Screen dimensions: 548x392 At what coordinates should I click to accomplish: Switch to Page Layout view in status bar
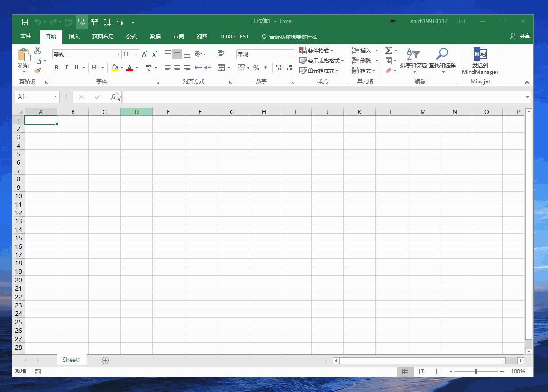point(422,372)
